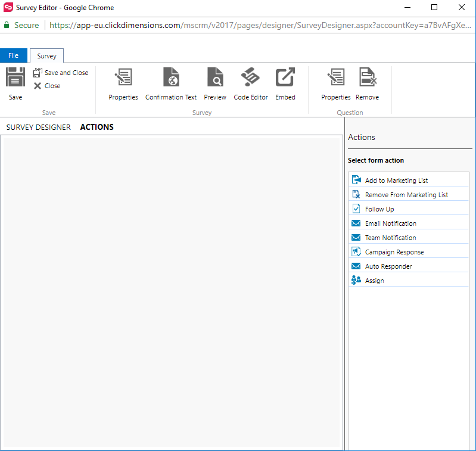Viewport: 476px width, 451px height.
Task: Select the Survey ribbon tab
Action: pyautogui.click(x=46, y=56)
